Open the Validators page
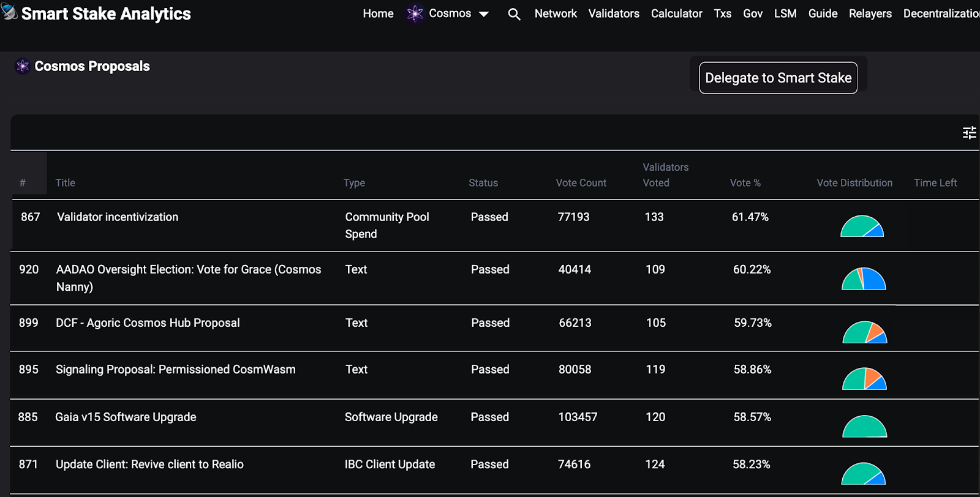This screenshot has width=980, height=497. click(614, 13)
